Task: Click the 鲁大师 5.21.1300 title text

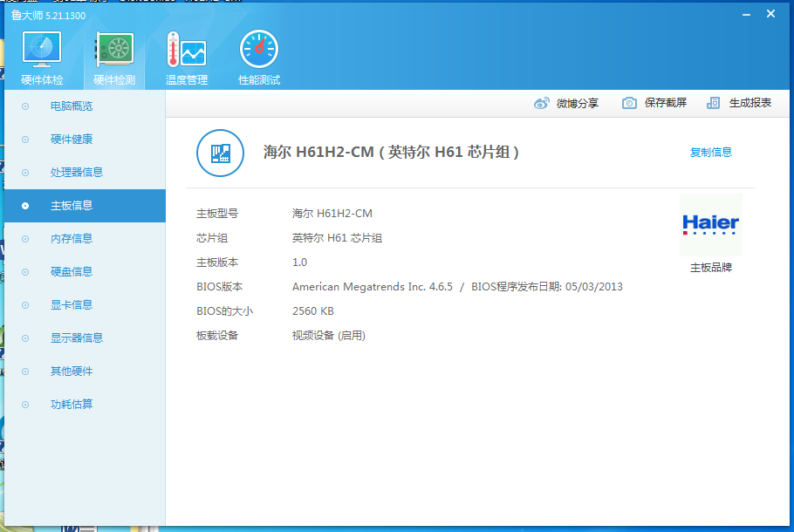Action: click(x=49, y=16)
